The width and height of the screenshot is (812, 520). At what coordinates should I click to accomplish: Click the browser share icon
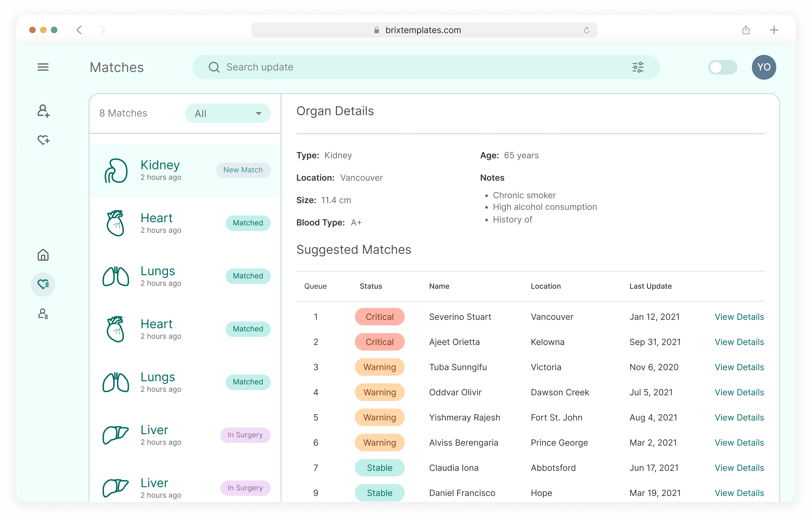point(746,30)
